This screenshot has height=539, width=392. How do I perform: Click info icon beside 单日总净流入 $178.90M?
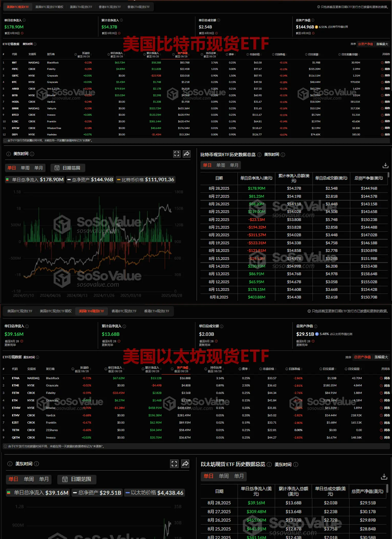pyautogui.click(x=24, y=20)
